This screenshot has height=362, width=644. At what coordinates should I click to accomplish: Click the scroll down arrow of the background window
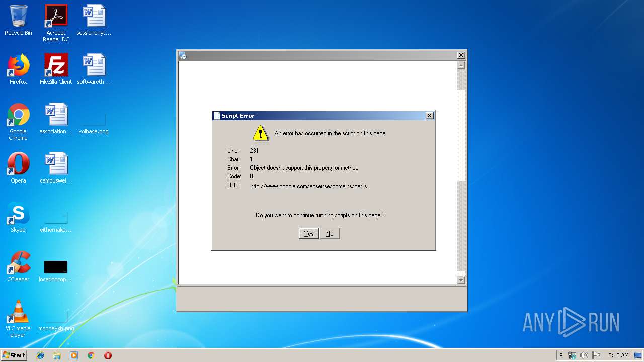(x=461, y=280)
